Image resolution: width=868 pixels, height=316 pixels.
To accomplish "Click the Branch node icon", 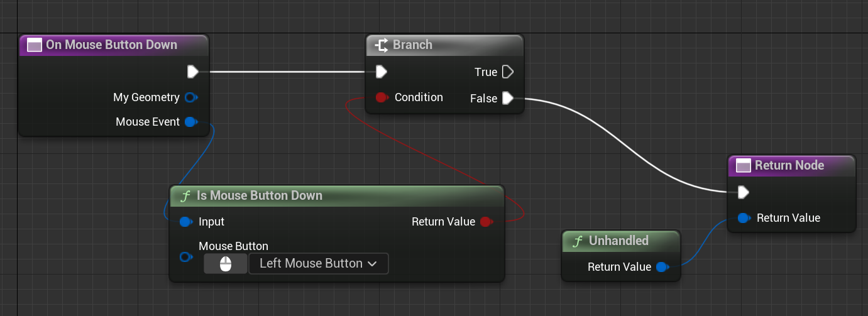I will (x=382, y=45).
